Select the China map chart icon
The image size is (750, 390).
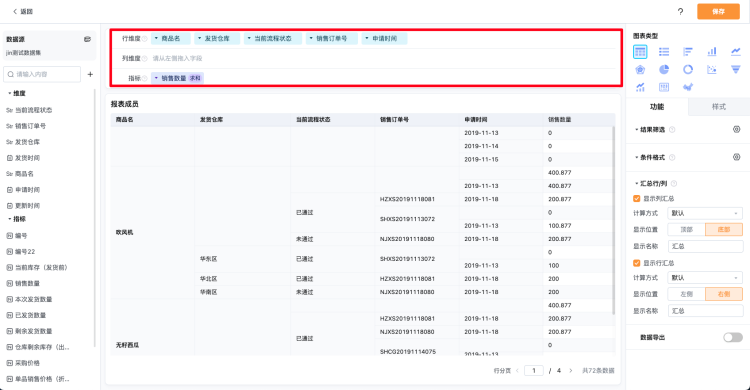688,87
